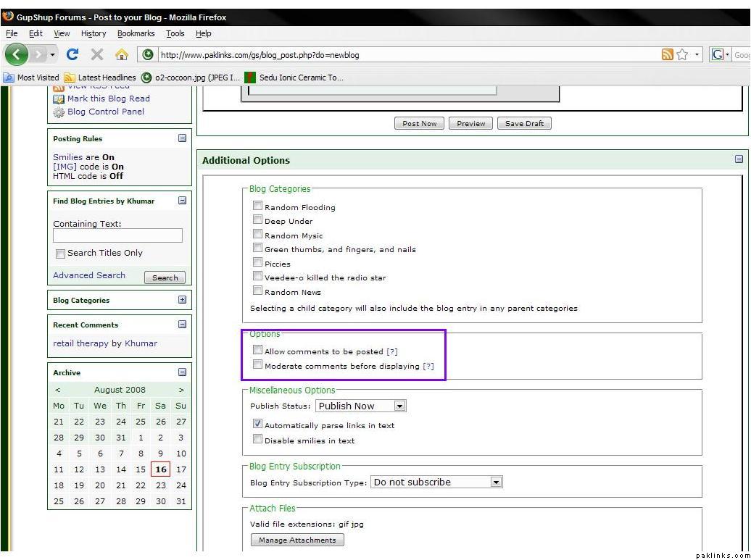The image size is (751, 560).
Task: Click the RSS feed icon in the address bar
Action: coord(667,54)
